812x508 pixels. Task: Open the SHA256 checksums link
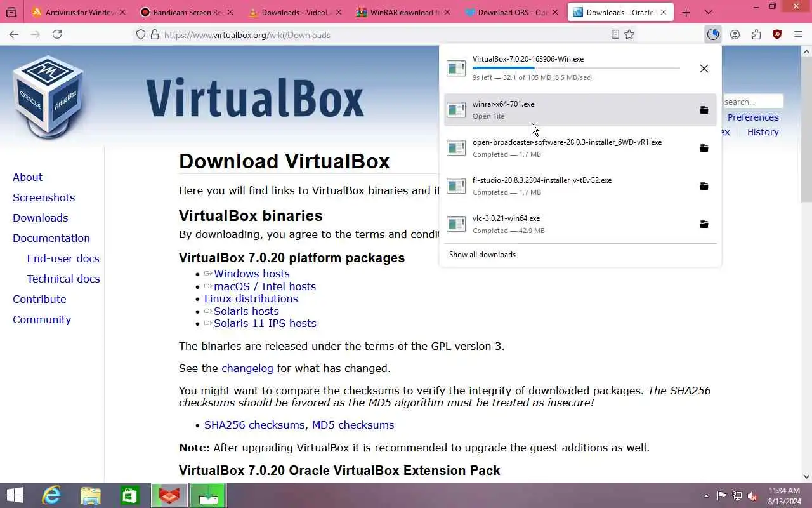coord(254,425)
